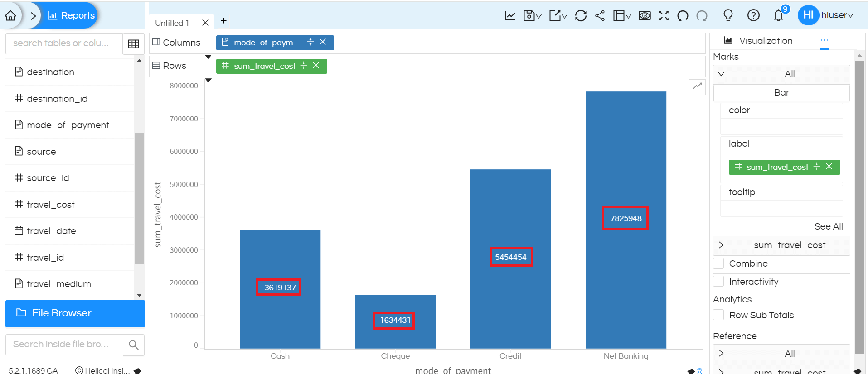Click the table grid icon

coord(134,43)
